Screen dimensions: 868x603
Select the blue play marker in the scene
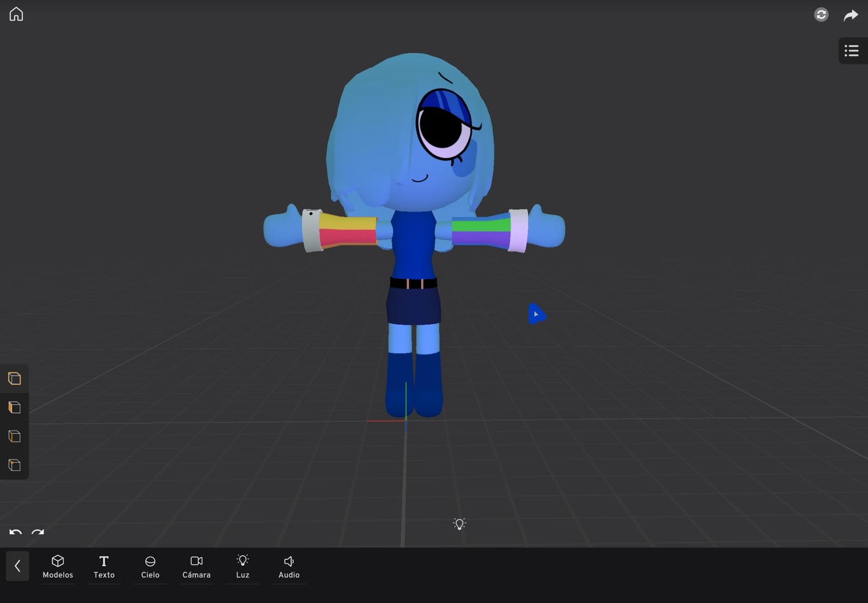pos(536,314)
